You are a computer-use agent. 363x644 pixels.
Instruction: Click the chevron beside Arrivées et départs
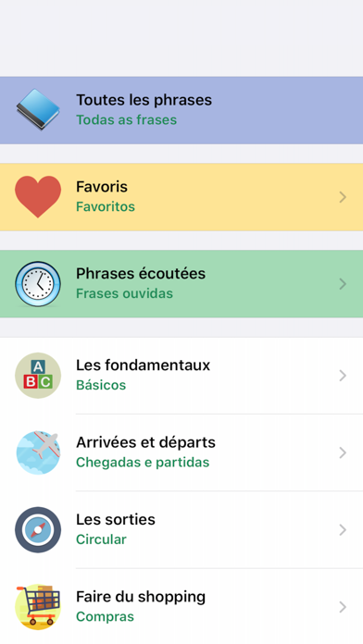point(343,452)
